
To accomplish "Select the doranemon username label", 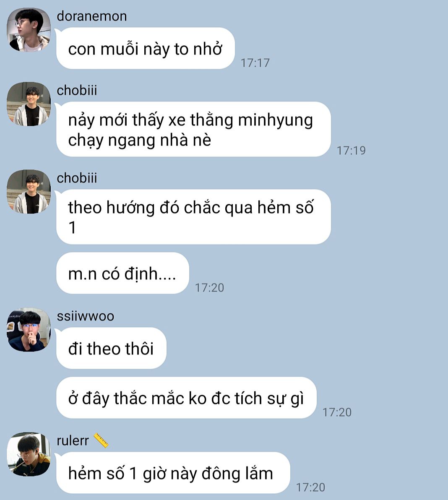I will [x=92, y=16].
